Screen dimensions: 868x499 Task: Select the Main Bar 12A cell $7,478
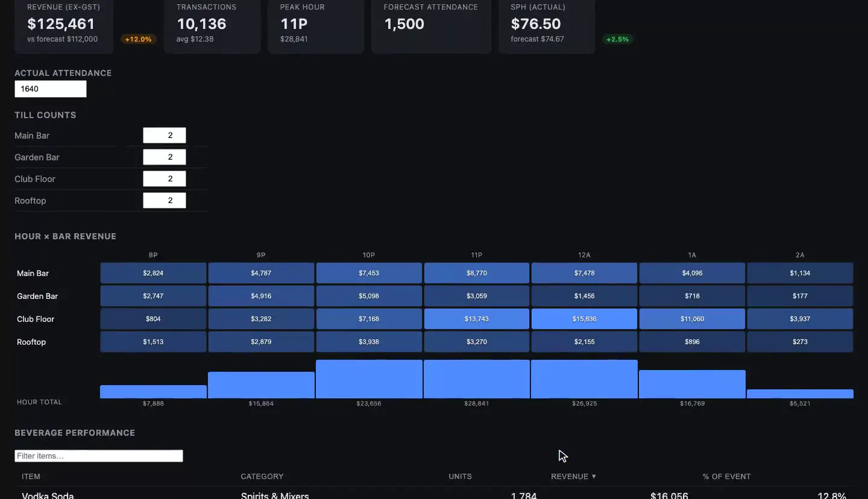click(584, 273)
